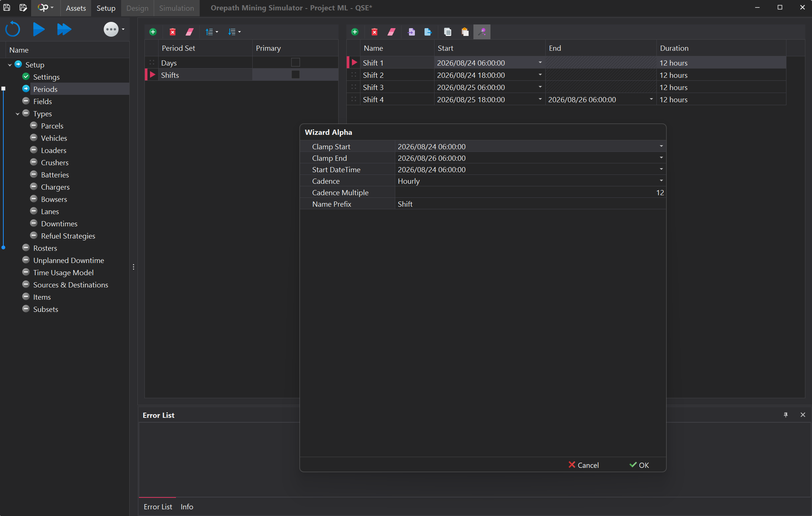Open the Info tab at bottom
Image resolution: width=812 pixels, height=516 pixels.
tap(187, 506)
